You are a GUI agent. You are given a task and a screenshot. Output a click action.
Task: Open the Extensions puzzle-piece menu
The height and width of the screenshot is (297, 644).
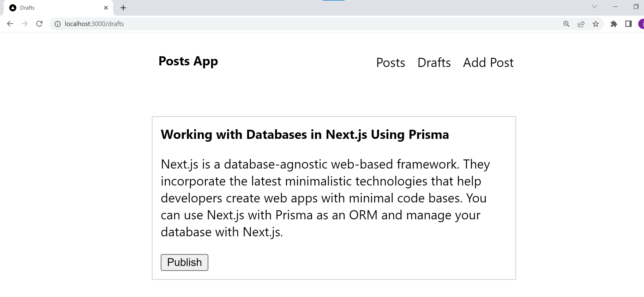(x=614, y=24)
